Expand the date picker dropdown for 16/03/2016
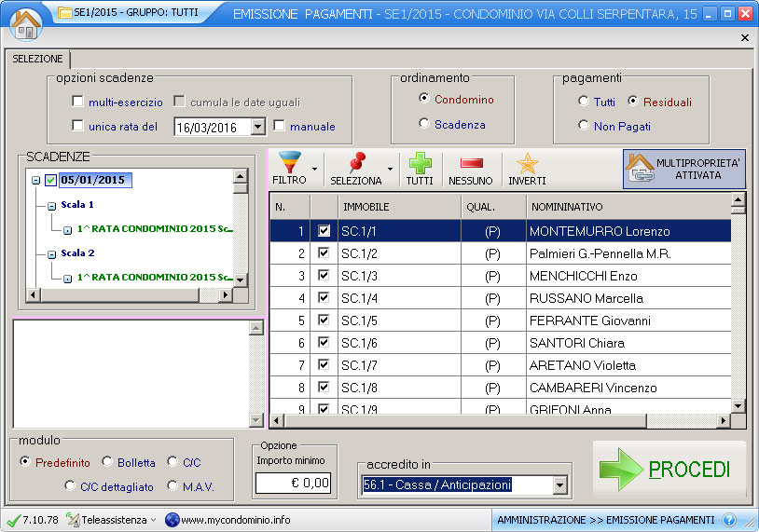 [258, 127]
